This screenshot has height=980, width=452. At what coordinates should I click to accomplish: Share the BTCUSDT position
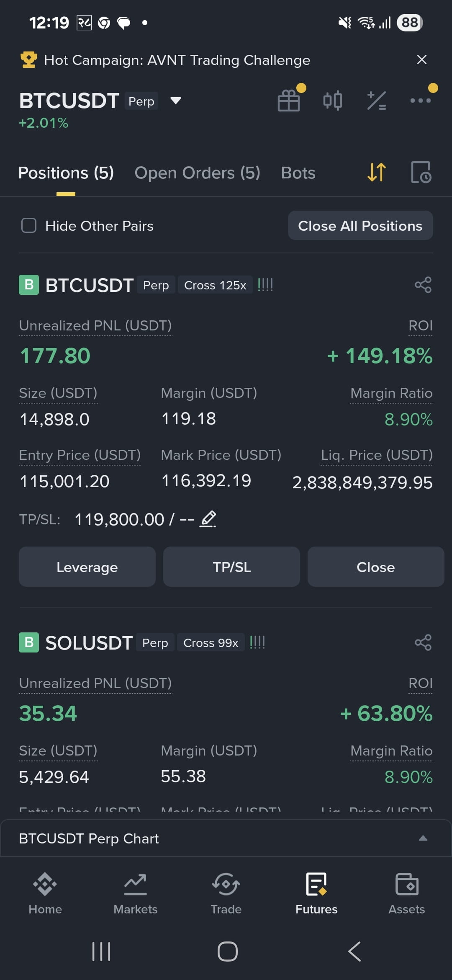(x=423, y=285)
